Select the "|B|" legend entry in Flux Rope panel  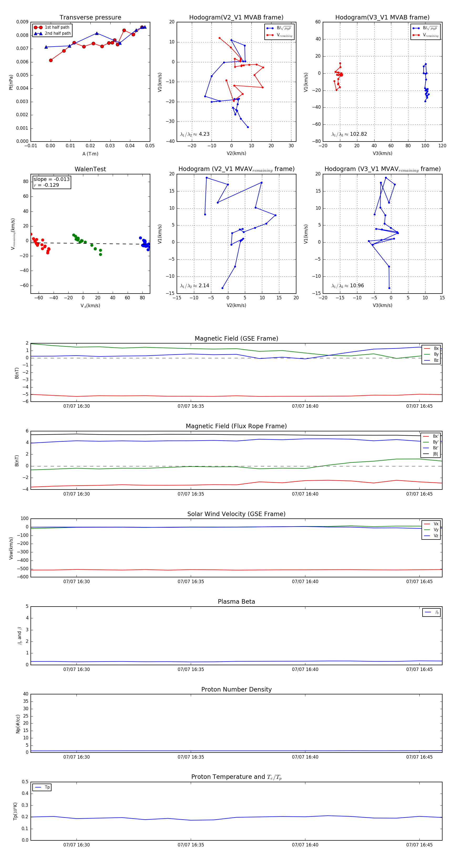(431, 454)
